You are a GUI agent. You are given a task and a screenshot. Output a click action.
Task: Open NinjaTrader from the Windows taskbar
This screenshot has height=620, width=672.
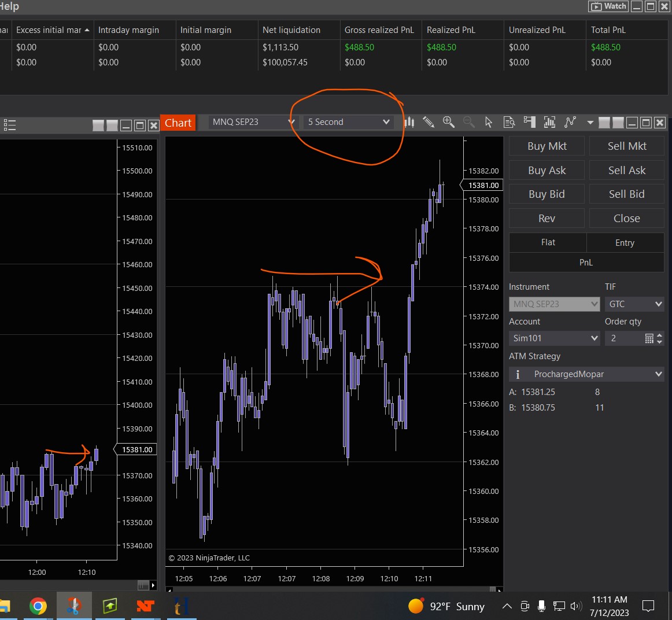point(145,606)
